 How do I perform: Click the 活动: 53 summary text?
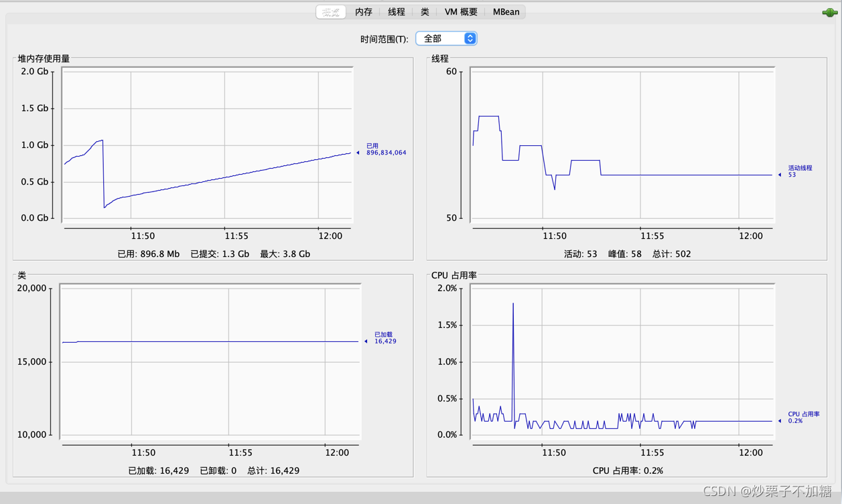click(580, 254)
